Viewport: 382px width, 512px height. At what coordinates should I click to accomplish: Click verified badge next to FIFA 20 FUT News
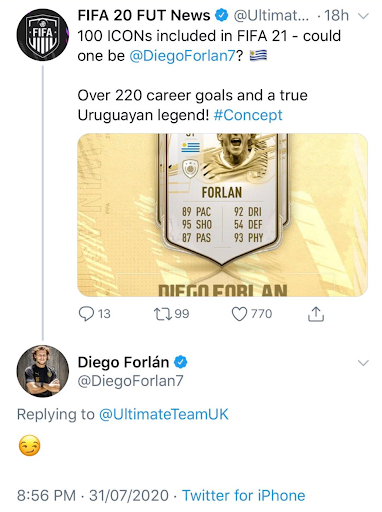222,15
